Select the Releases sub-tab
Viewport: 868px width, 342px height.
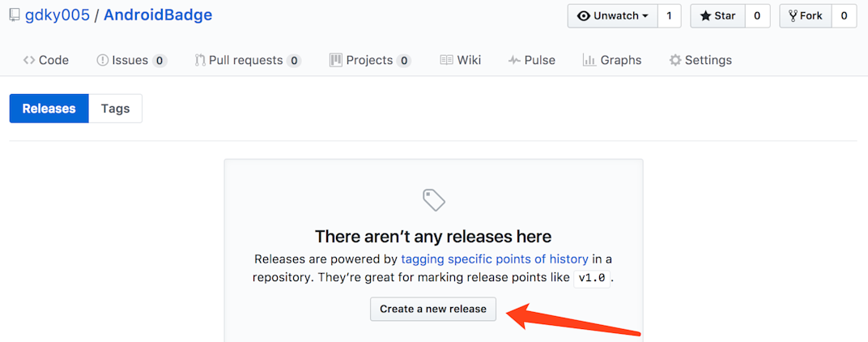click(49, 108)
